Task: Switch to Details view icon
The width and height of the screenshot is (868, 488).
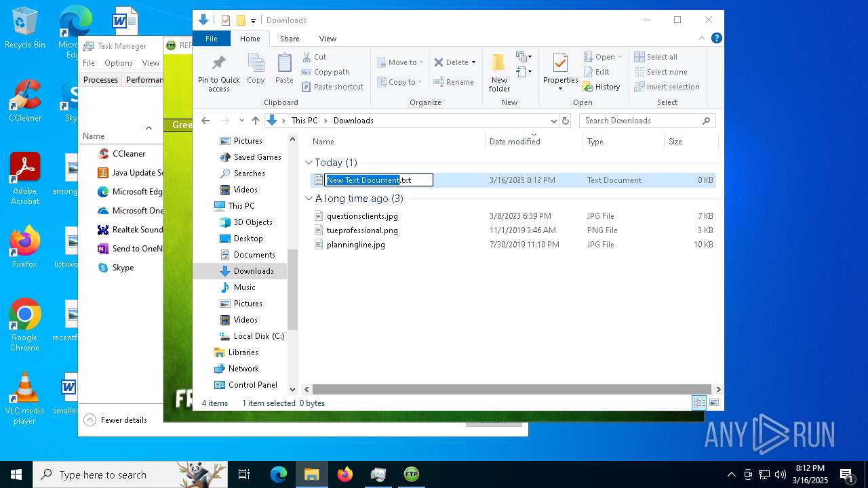Action: (x=699, y=403)
